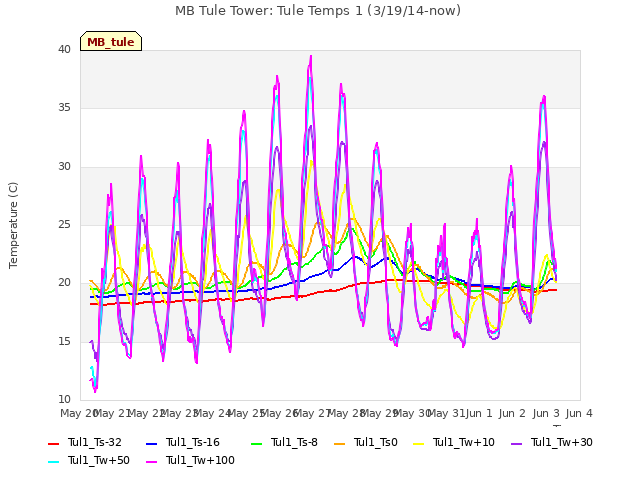The height and width of the screenshot is (480, 640).
Task: Click the 30 y-axis tick label
Action: point(64,167)
